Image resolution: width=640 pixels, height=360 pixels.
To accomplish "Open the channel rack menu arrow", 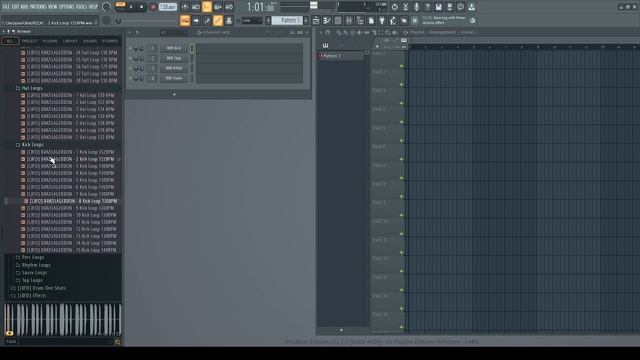I will click(x=130, y=32).
